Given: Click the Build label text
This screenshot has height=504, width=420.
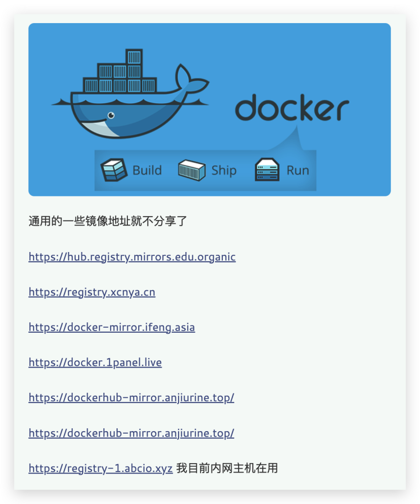Looking at the screenshot, I should [147, 170].
